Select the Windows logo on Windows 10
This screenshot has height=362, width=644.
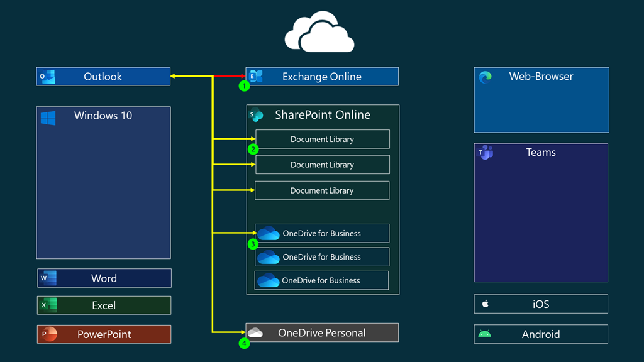[47, 117]
